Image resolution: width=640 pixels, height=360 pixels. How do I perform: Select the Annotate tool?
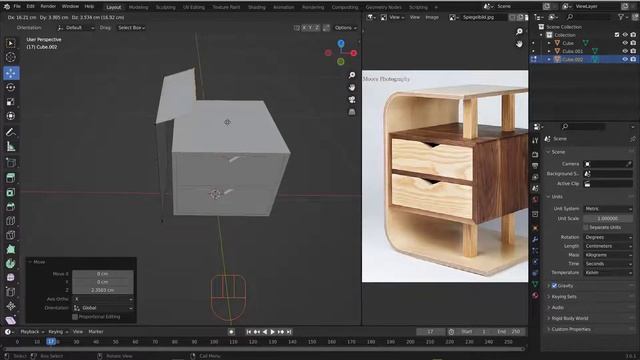point(11,132)
